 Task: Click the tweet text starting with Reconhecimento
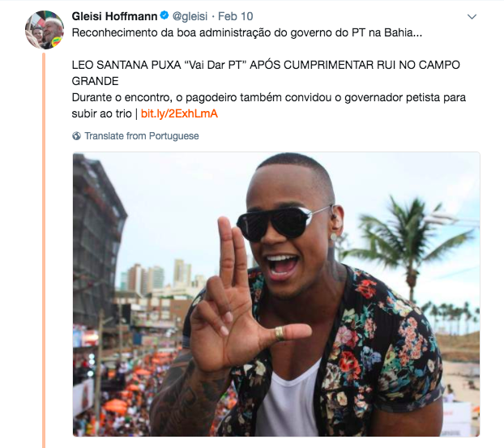click(x=247, y=32)
